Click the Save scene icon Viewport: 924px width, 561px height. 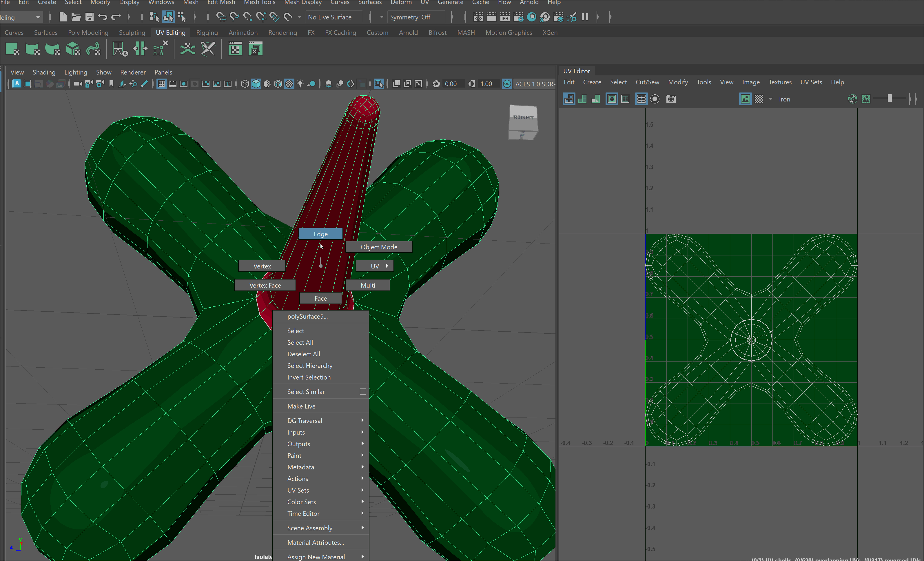coord(89,17)
